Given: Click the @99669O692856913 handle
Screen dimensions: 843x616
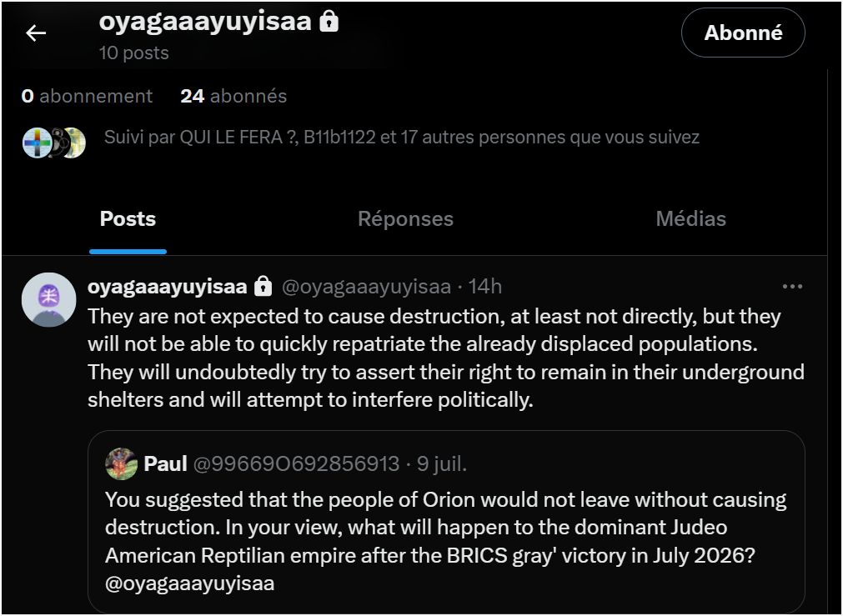Looking at the screenshot, I should pos(296,464).
